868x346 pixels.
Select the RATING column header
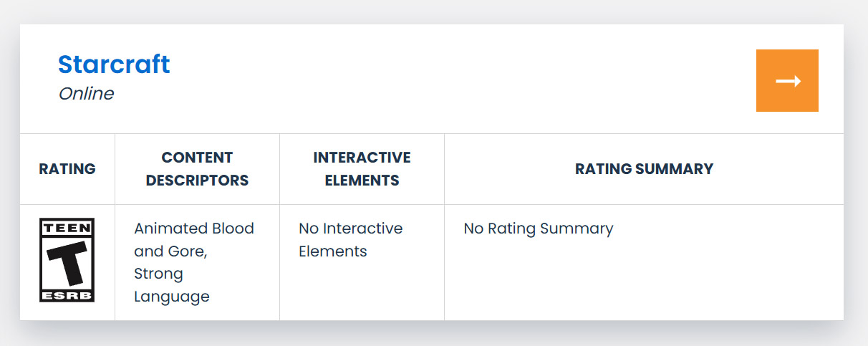tap(67, 169)
